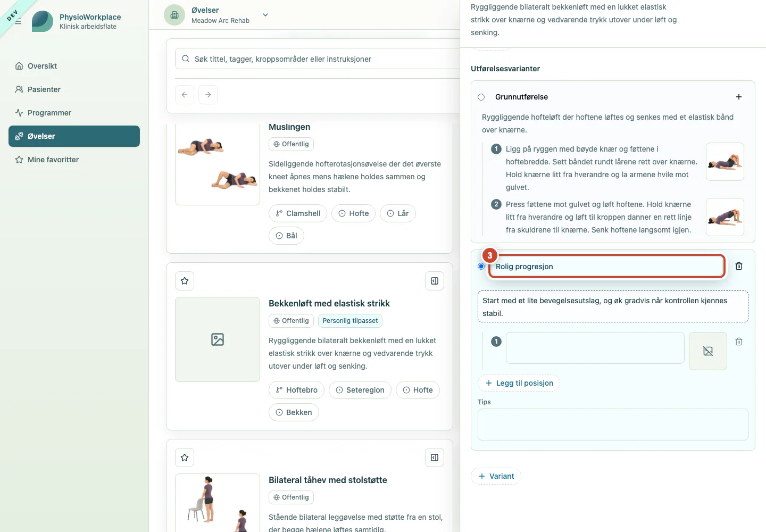Expand the Øvelser Meadow Arc Rehab dropdown
Viewport: 766px width, 532px height.
click(x=265, y=15)
